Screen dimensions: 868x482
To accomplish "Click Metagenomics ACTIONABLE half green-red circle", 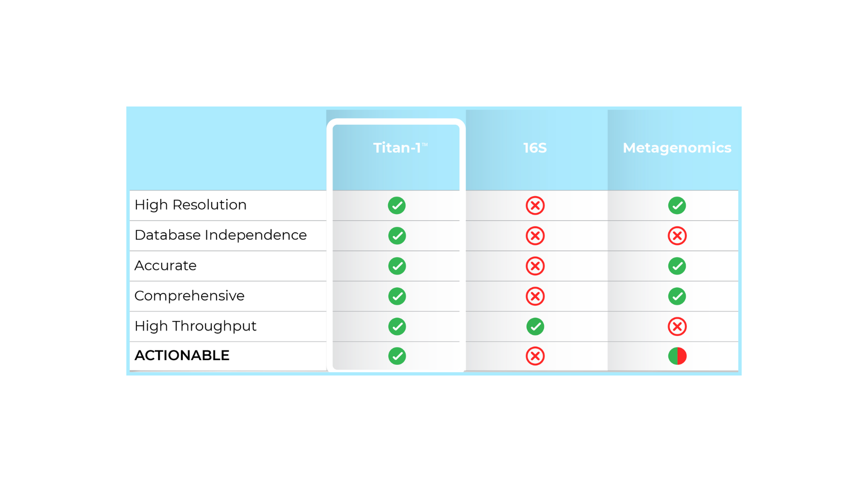I will [677, 356].
